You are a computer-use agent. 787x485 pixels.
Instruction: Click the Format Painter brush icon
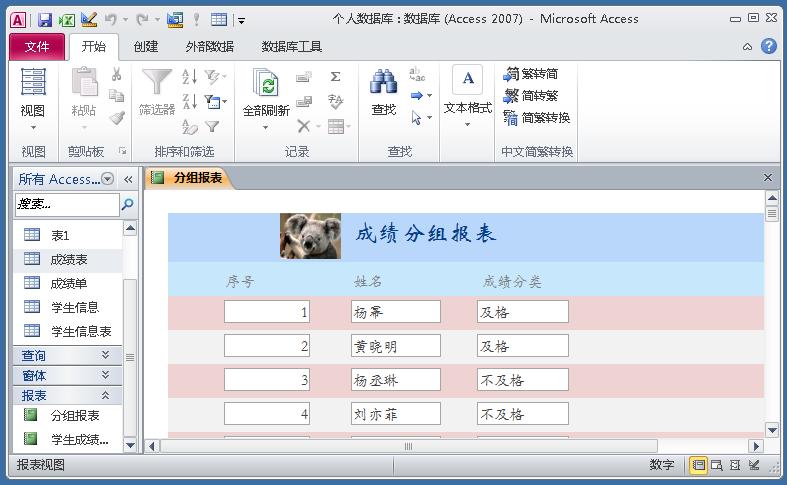coord(117,118)
